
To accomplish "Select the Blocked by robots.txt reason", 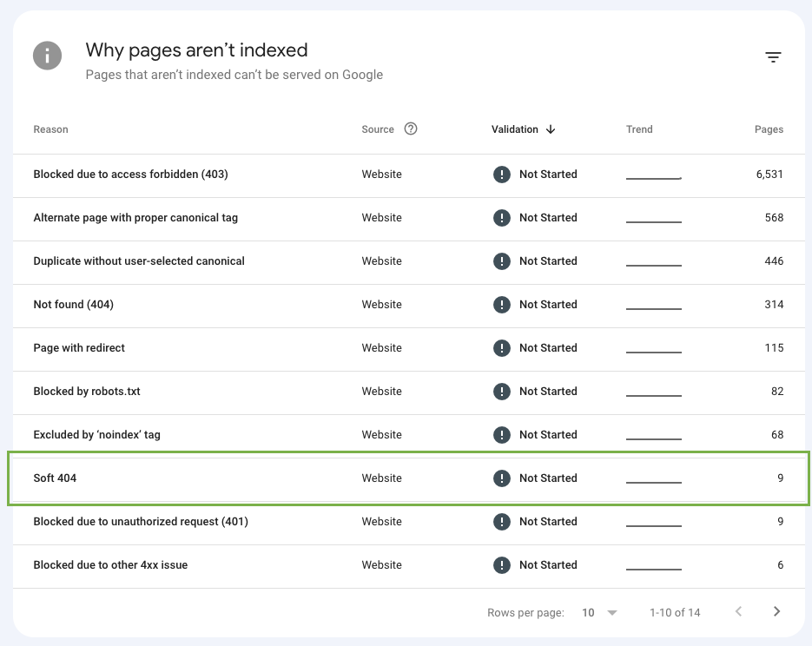I will [87, 392].
